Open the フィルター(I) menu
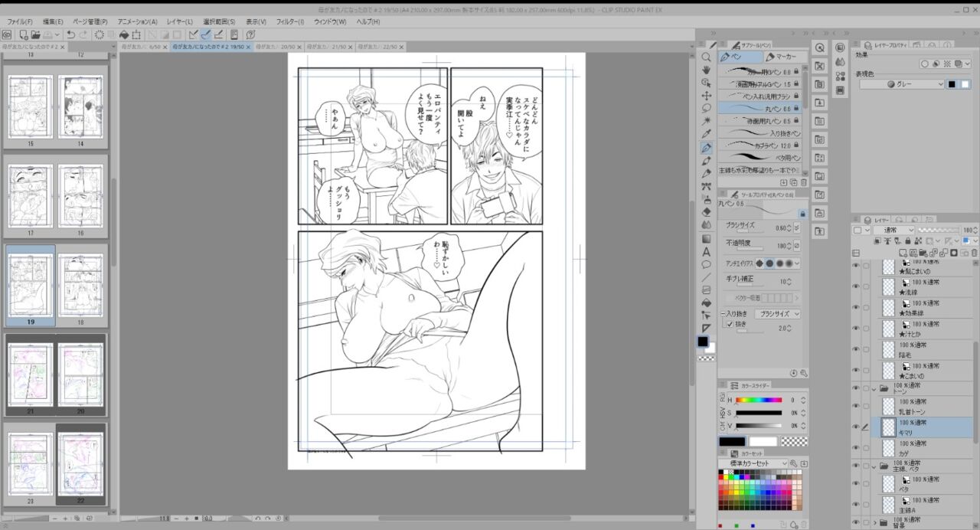The height and width of the screenshot is (530, 980). click(x=290, y=21)
